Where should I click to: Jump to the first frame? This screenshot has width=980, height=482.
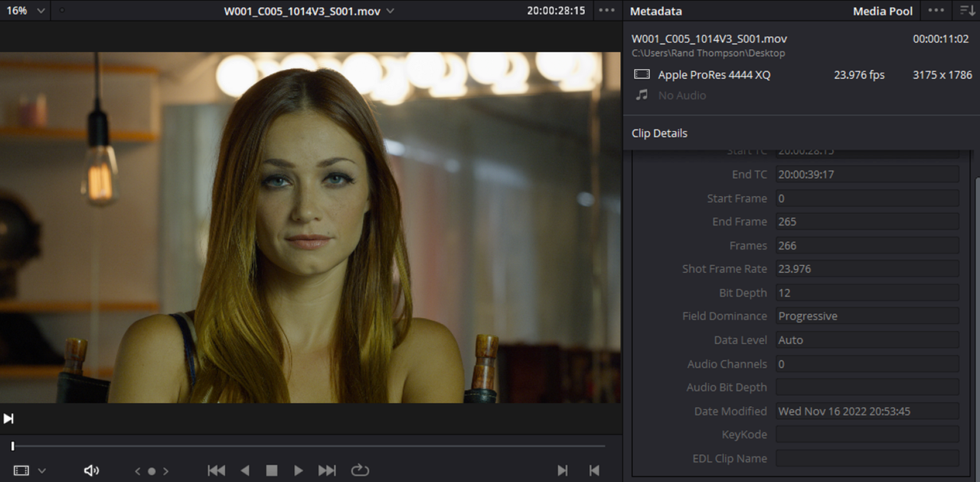click(217, 471)
